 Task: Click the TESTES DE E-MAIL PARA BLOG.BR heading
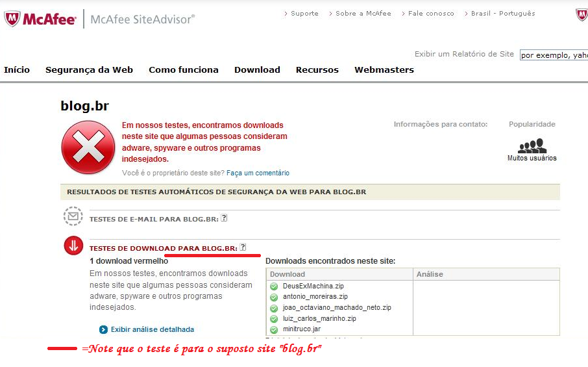154,219
